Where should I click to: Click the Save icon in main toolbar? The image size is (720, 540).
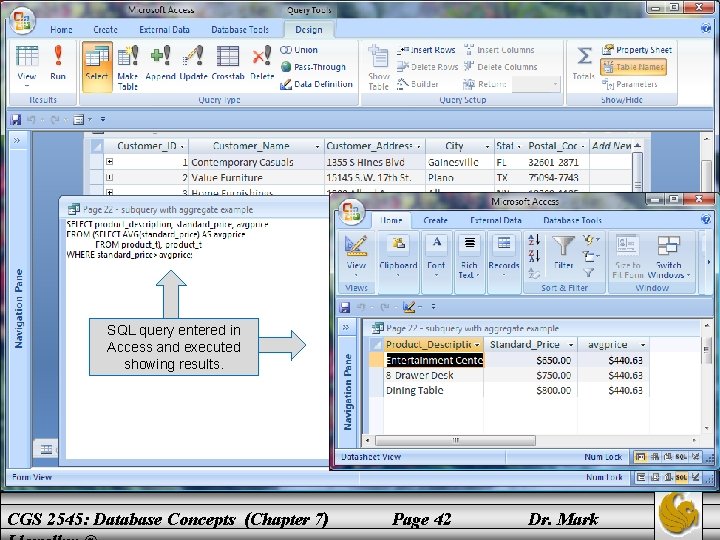coord(16,120)
